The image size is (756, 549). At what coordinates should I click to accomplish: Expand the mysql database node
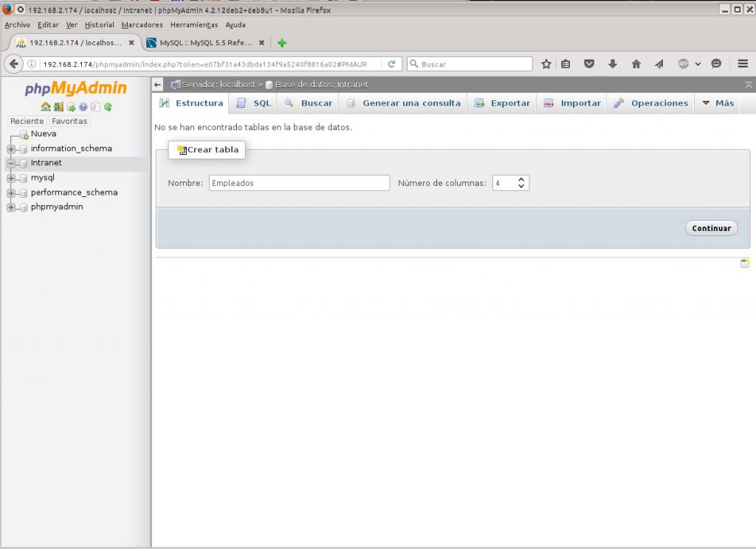[x=11, y=179]
